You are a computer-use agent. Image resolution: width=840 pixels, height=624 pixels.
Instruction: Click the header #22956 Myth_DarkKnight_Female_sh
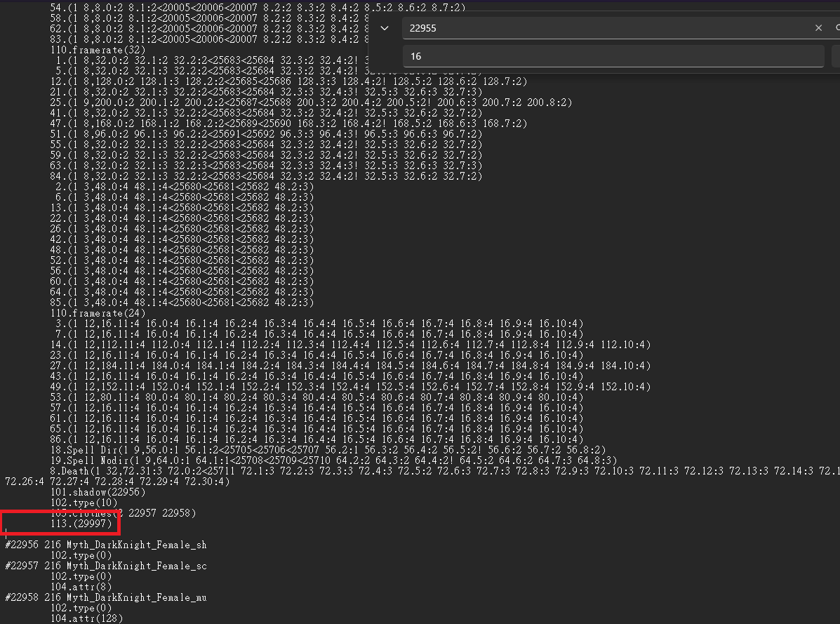coord(106,545)
